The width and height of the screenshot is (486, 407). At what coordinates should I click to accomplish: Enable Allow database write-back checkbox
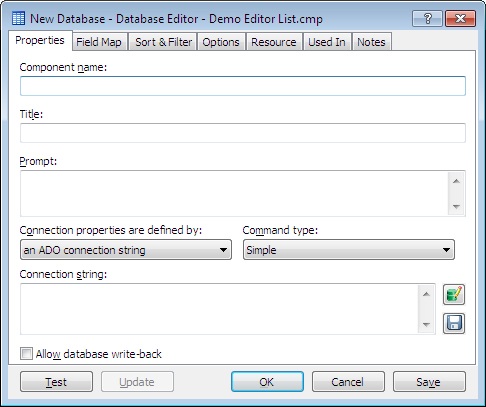coord(26,354)
